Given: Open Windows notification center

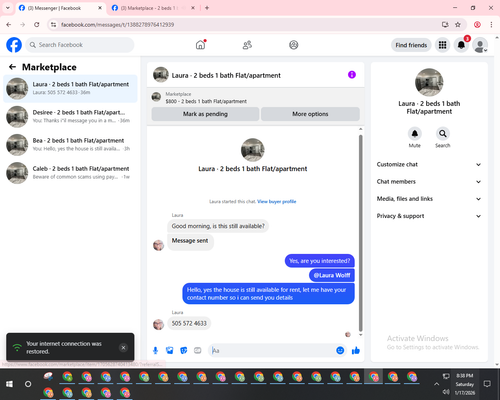Looking at the screenshot, I should click(487, 384).
